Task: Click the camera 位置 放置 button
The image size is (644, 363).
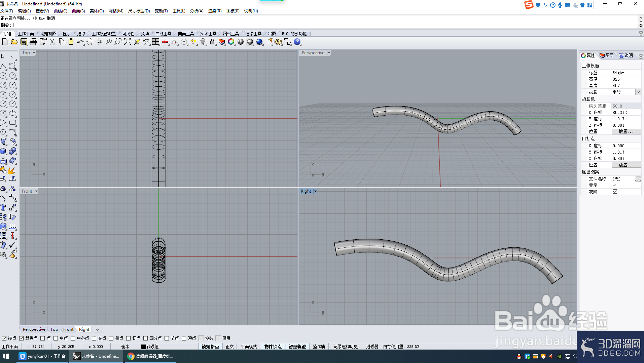Action: 626,132
